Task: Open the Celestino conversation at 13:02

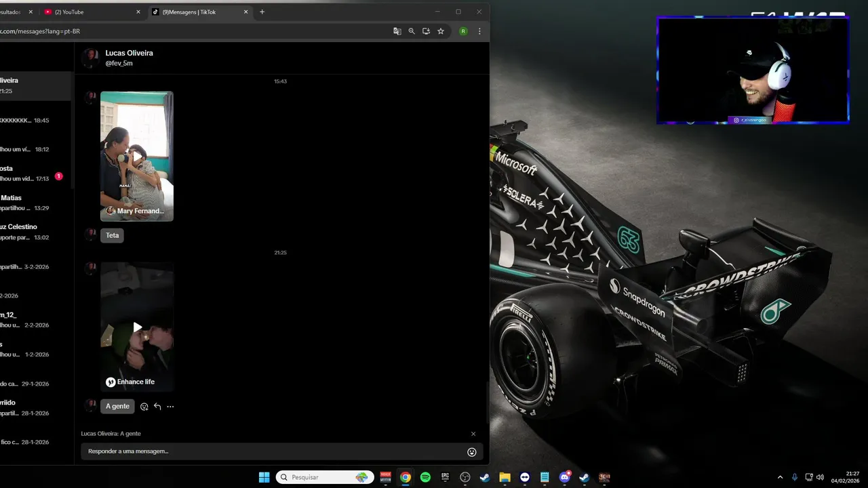Action: [35, 232]
